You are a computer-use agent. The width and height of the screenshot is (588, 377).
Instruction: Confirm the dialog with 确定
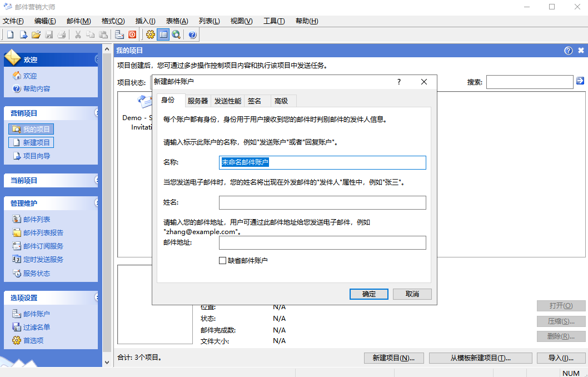click(x=369, y=294)
